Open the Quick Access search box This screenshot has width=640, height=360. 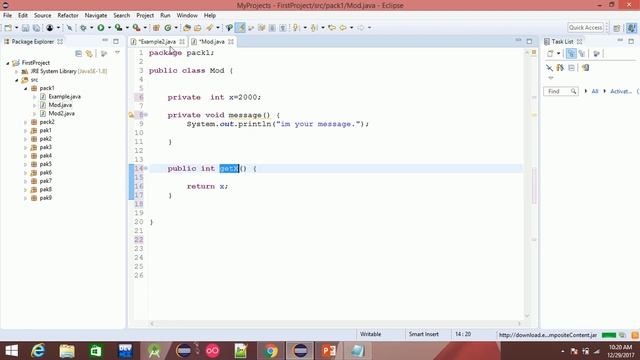click(x=585, y=28)
